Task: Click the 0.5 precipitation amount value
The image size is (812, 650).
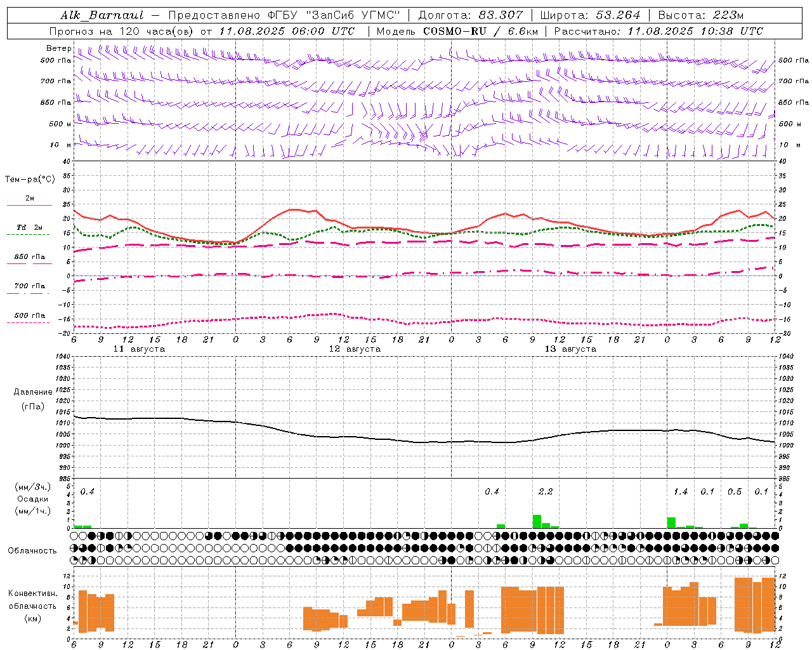Action: point(735,491)
